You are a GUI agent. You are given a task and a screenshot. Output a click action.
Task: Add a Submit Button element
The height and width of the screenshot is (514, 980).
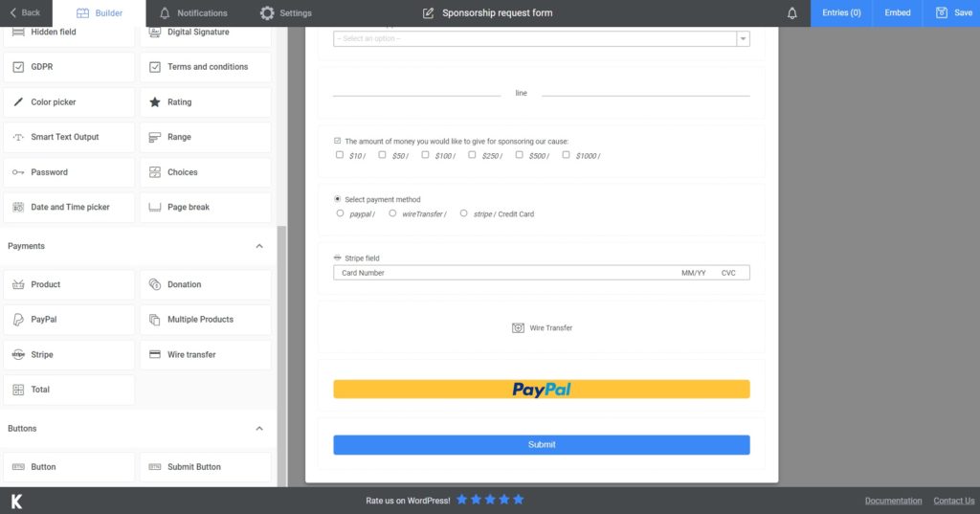pyautogui.click(x=206, y=467)
